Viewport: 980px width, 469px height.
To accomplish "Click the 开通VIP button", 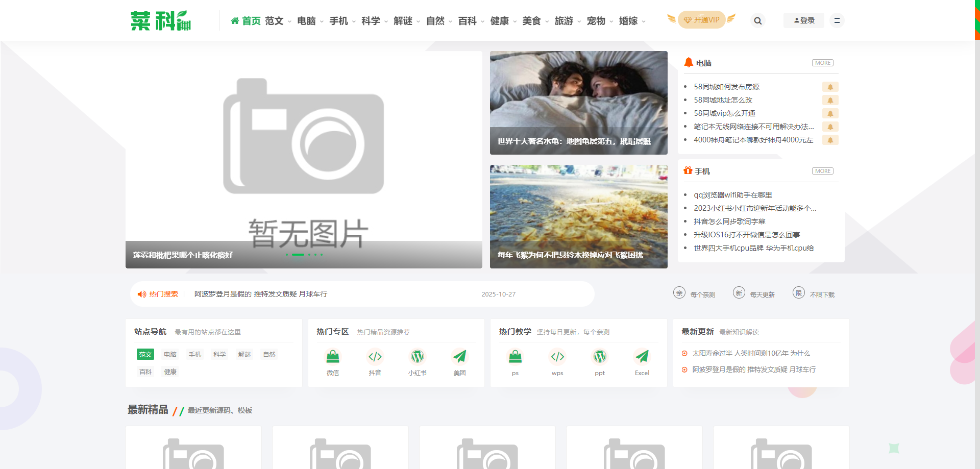I will (x=701, y=20).
